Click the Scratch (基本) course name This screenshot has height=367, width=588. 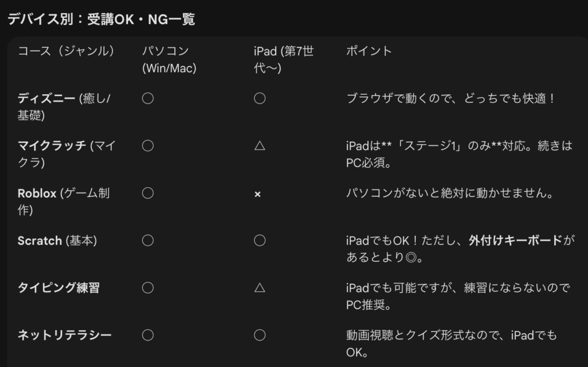click(57, 241)
